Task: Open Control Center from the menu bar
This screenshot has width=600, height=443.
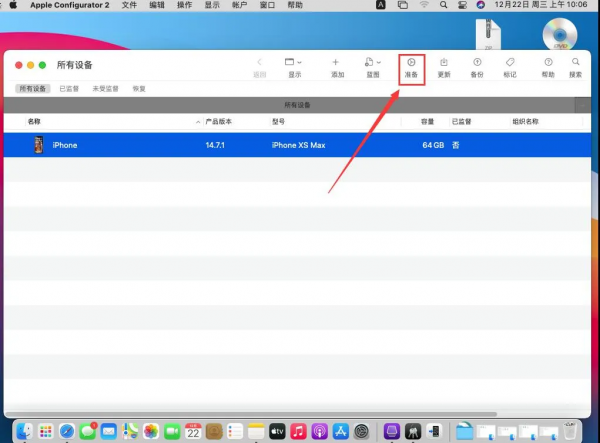Action: click(462, 5)
